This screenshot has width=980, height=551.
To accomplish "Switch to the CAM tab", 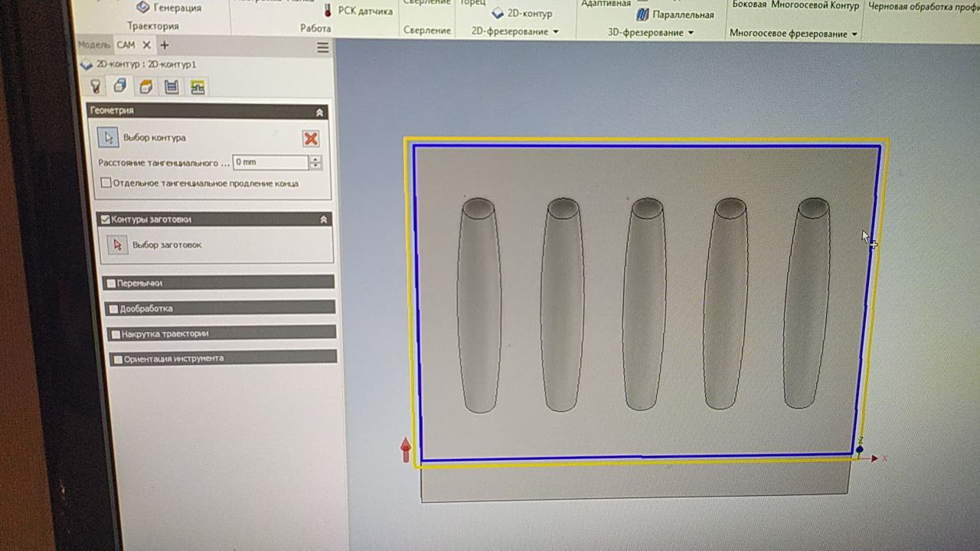I will [126, 45].
